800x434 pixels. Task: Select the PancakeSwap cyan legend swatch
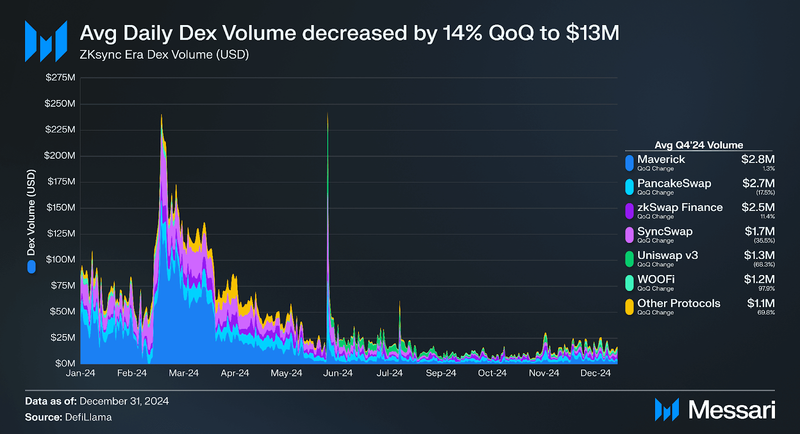click(x=630, y=187)
